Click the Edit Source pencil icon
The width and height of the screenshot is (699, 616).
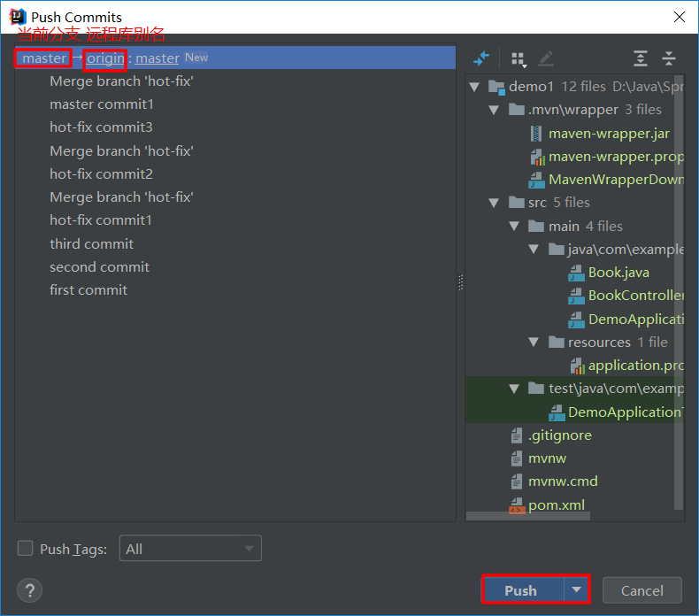546,58
